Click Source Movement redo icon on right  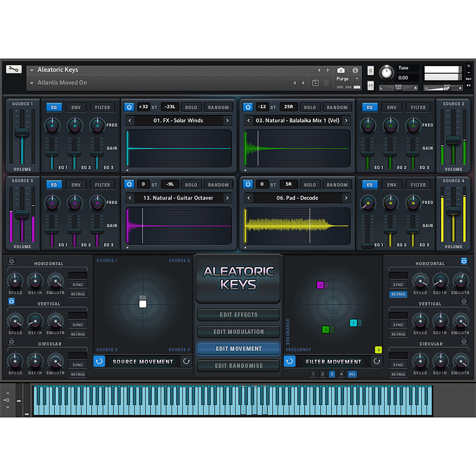click(187, 361)
